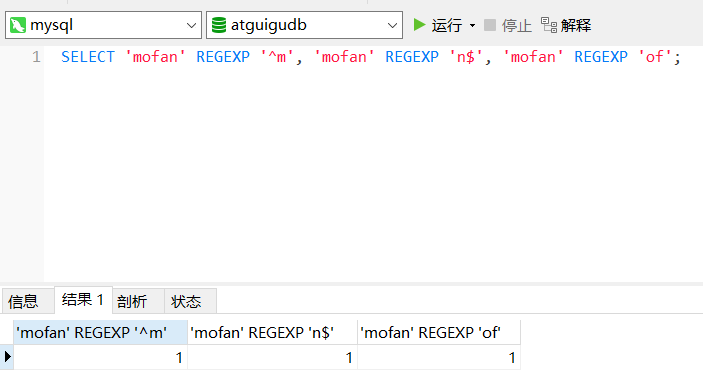Click the first 'mofan' string in query

click(x=155, y=57)
